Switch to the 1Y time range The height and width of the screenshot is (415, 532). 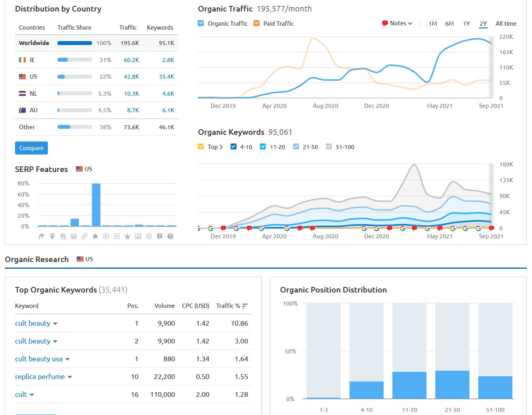coord(466,24)
